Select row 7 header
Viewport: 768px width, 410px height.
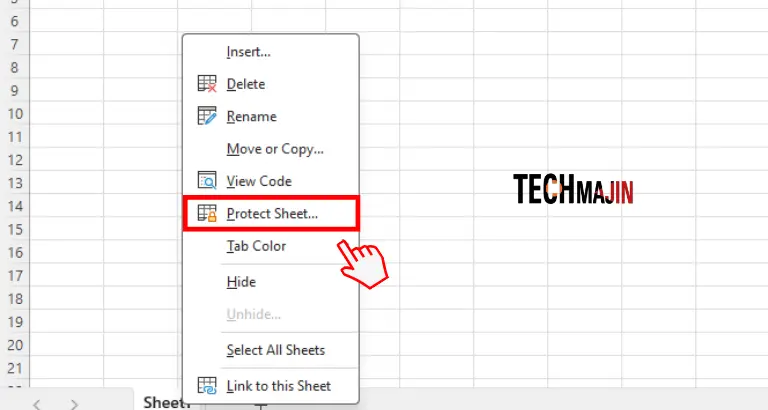tap(15, 45)
